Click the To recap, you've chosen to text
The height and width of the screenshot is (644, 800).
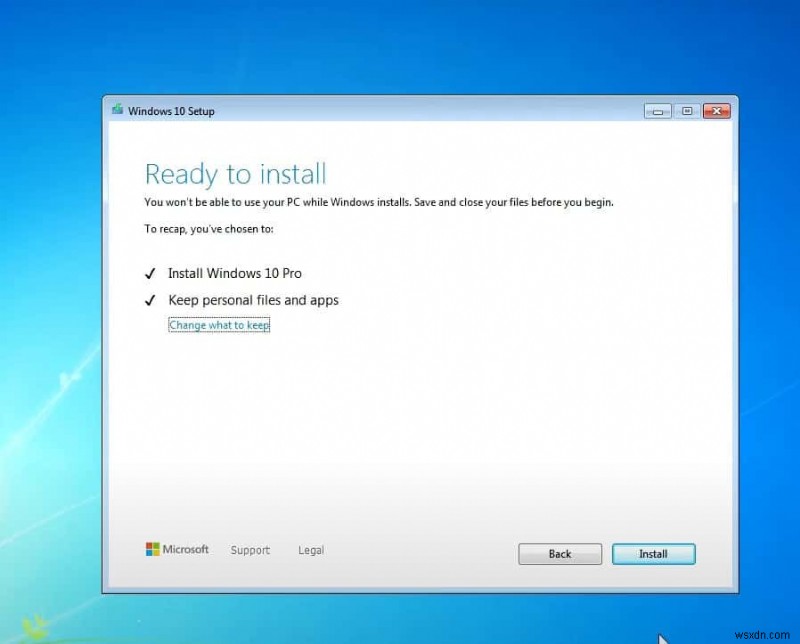click(203, 228)
